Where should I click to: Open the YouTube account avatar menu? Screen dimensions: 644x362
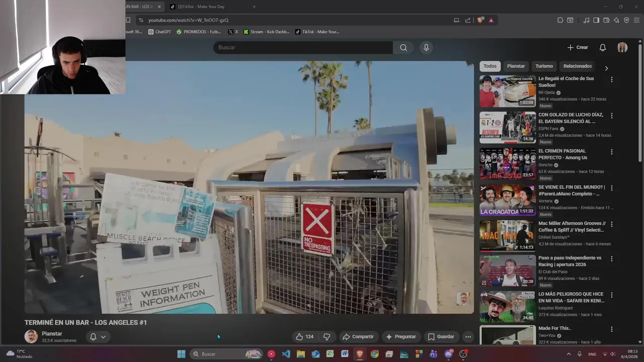click(622, 47)
